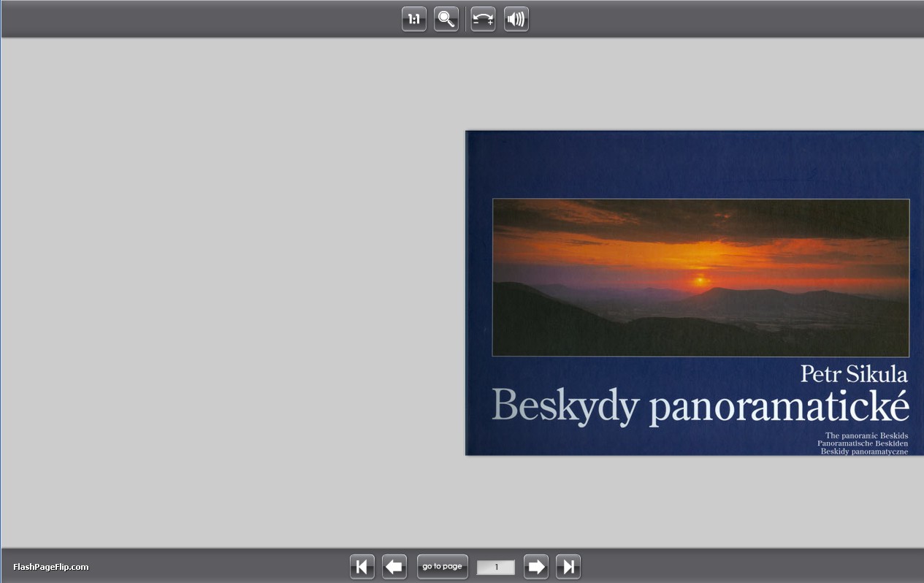Flip to the next page arrow
Image resolution: width=924 pixels, height=583 pixels.
coord(536,567)
